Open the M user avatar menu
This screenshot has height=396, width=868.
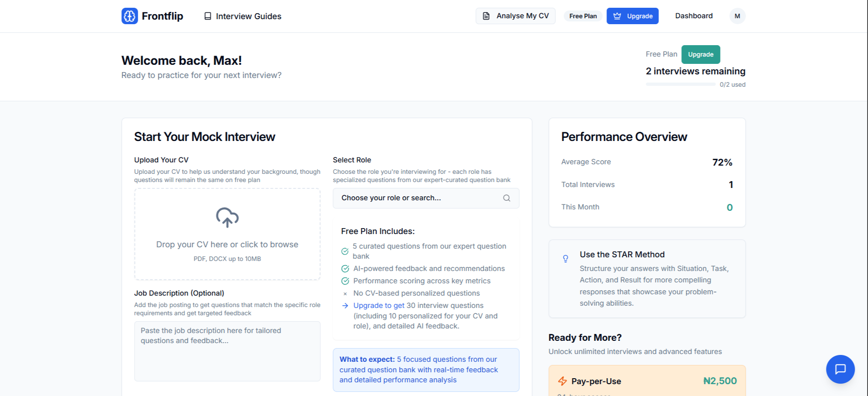(x=737, y=16)
